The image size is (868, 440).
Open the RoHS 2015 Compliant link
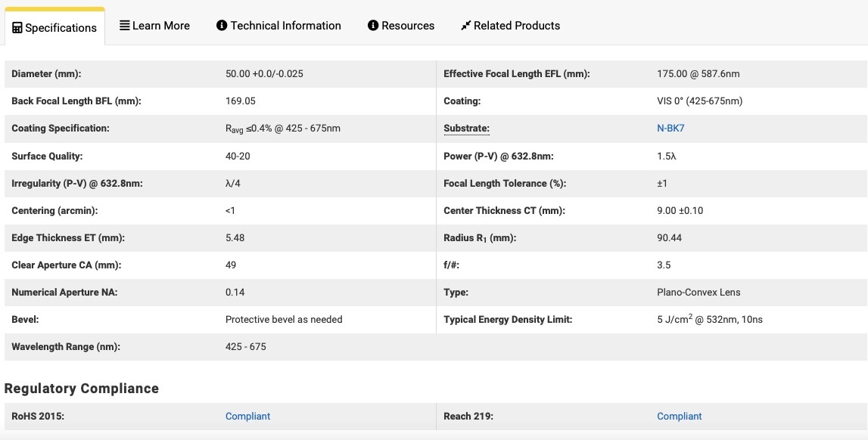247,417
